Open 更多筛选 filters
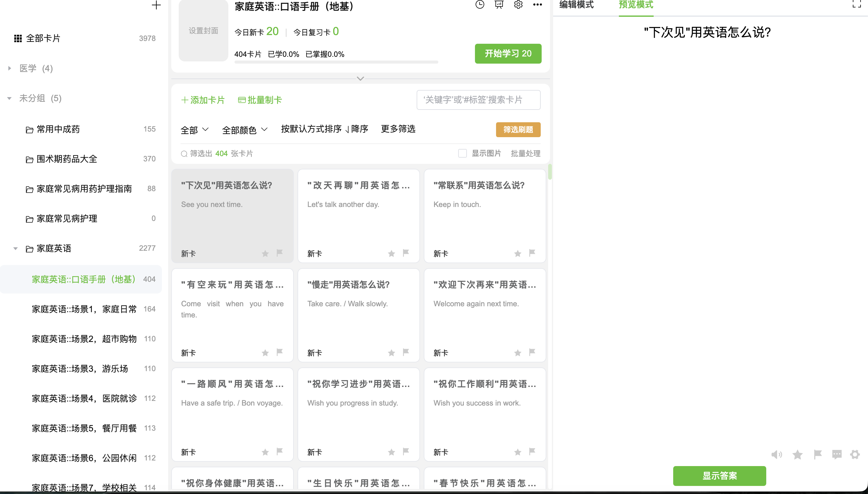This screenshot has height=494, width=868. tap(398, 129)
